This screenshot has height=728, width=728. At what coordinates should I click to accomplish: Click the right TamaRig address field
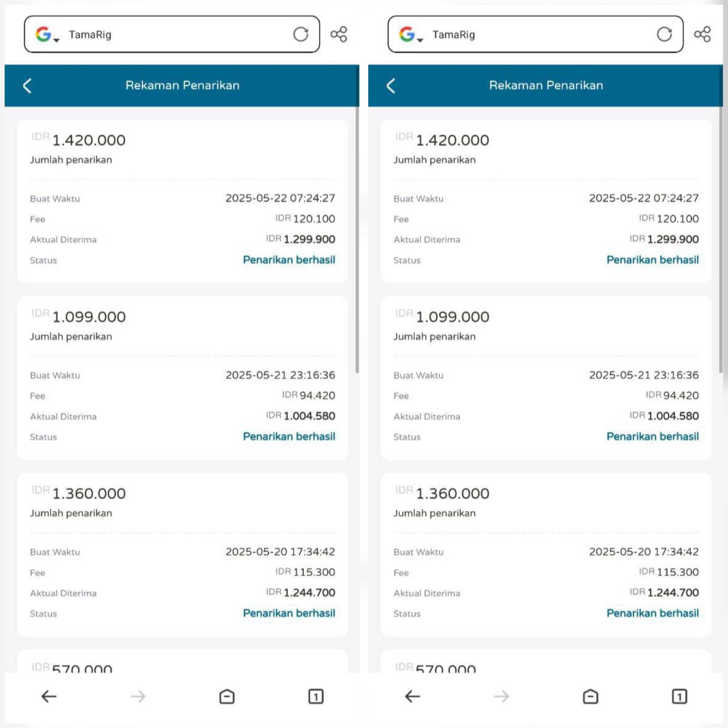[x=535, y=34]
